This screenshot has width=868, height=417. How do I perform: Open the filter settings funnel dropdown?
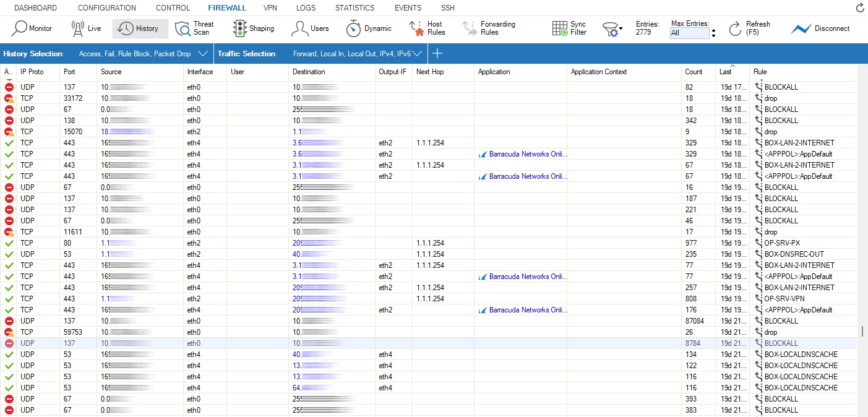[x=612, y=29]
